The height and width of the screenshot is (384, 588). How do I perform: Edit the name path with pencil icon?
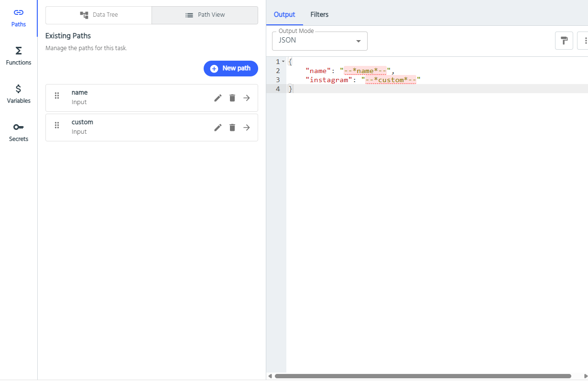(x=218, y=98)
